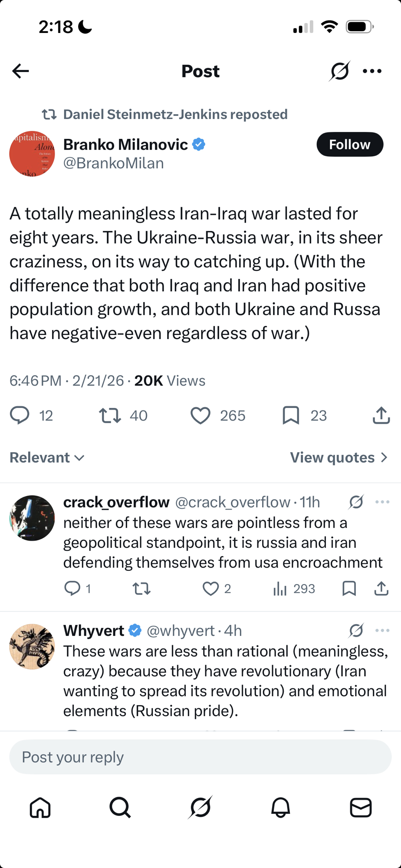Viewport: 401px width, 868px height.
Task: Like crack_overflow's reply
Action: tap(211, 589)
